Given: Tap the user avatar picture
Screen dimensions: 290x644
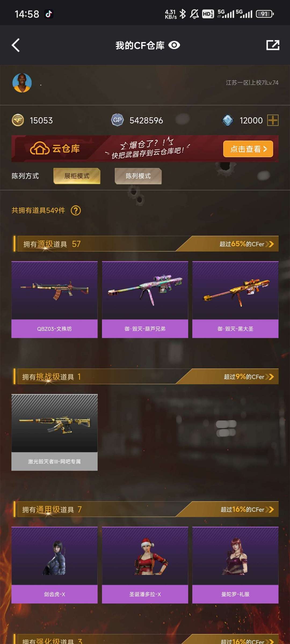Looking at the screenshot, I should click(22, 83).
